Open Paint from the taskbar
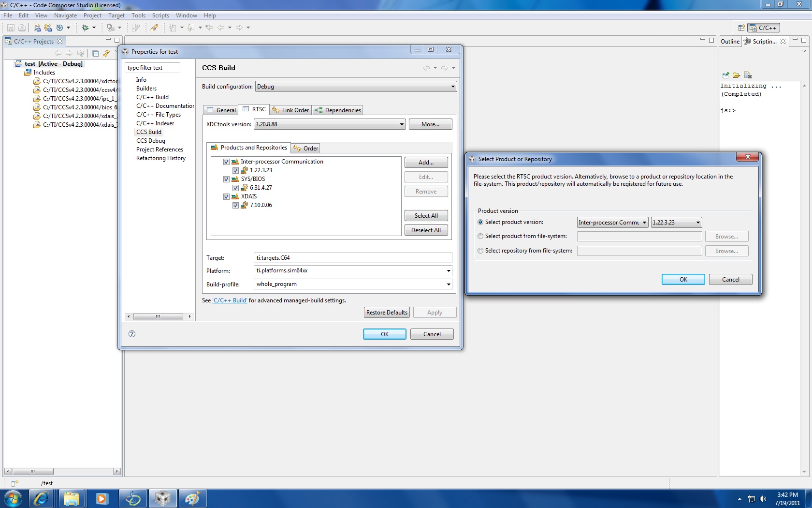 192,498
